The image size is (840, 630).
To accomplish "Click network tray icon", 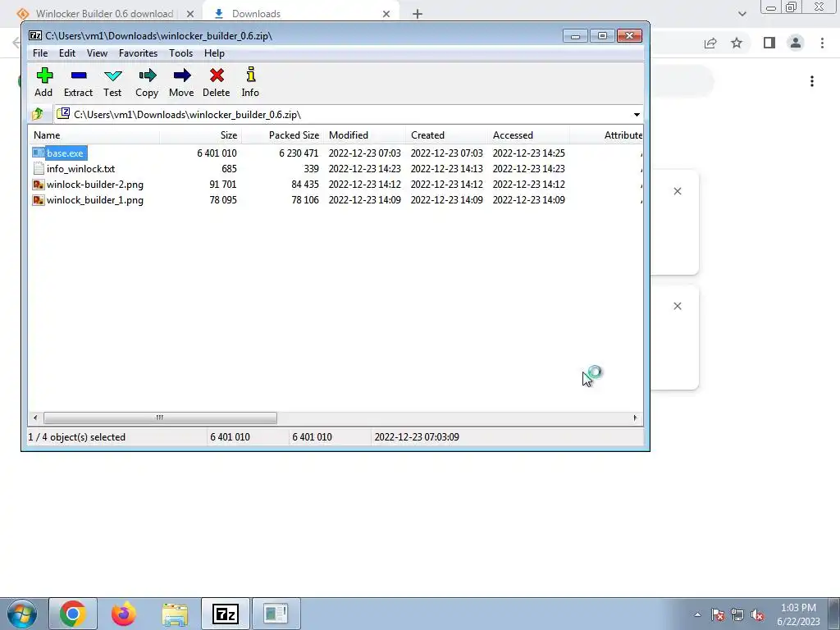I will coord(737,615).
